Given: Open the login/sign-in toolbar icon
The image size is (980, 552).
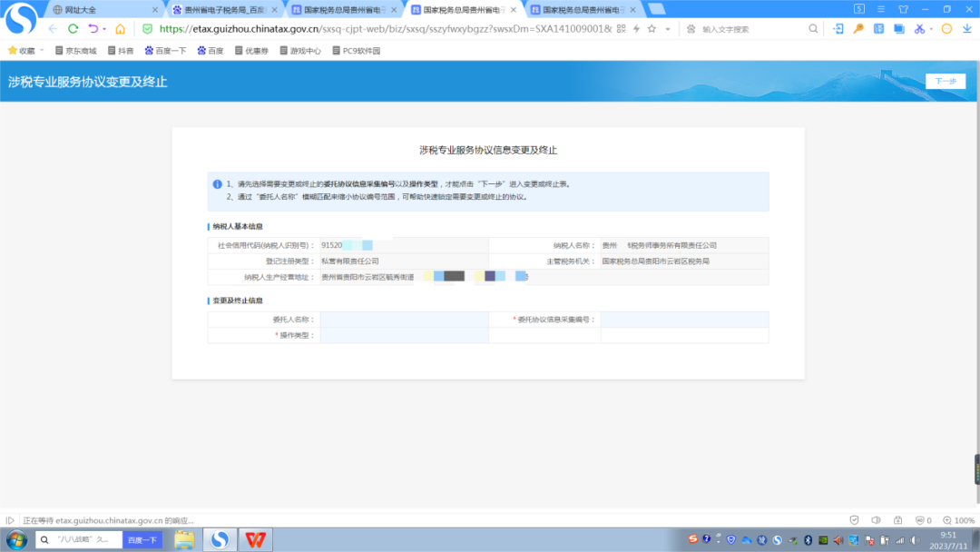Looking at the screenshot, I should [838, 29].
